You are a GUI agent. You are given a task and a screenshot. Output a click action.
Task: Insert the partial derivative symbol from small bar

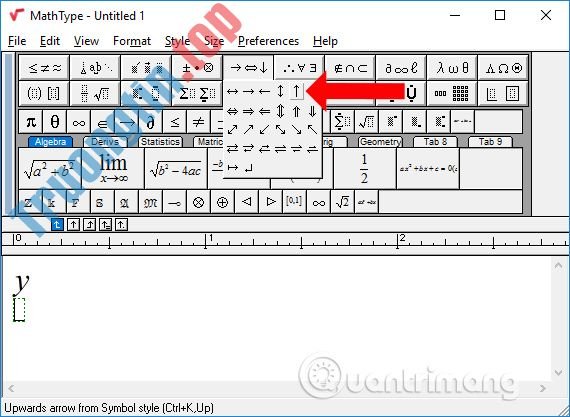click(150, 122)
